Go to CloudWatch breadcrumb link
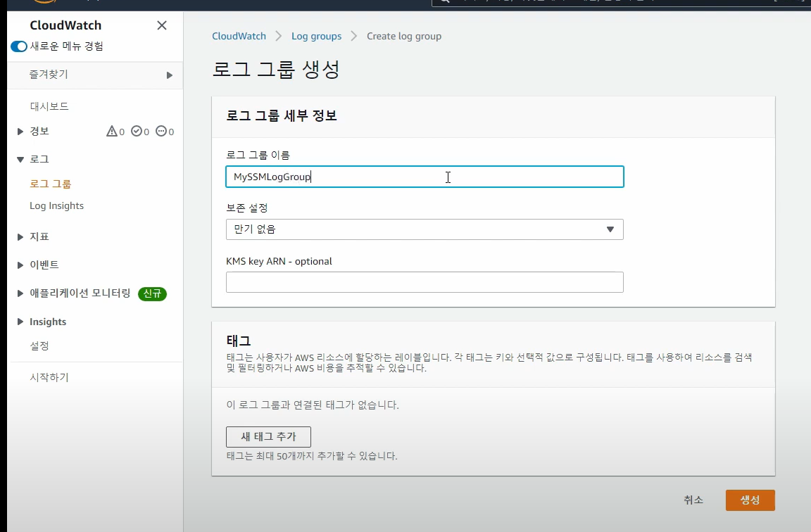The image size is (811, 532). [x=239, y=36]
